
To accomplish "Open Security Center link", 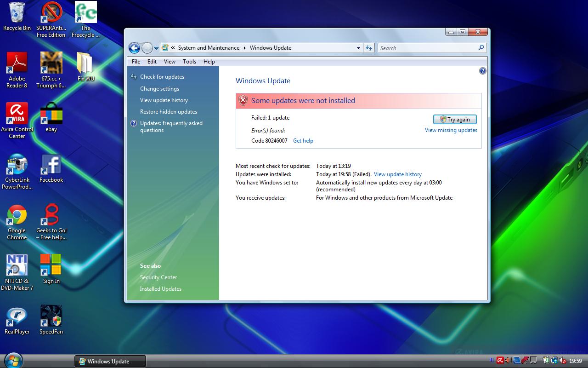I will coord(158,277).
